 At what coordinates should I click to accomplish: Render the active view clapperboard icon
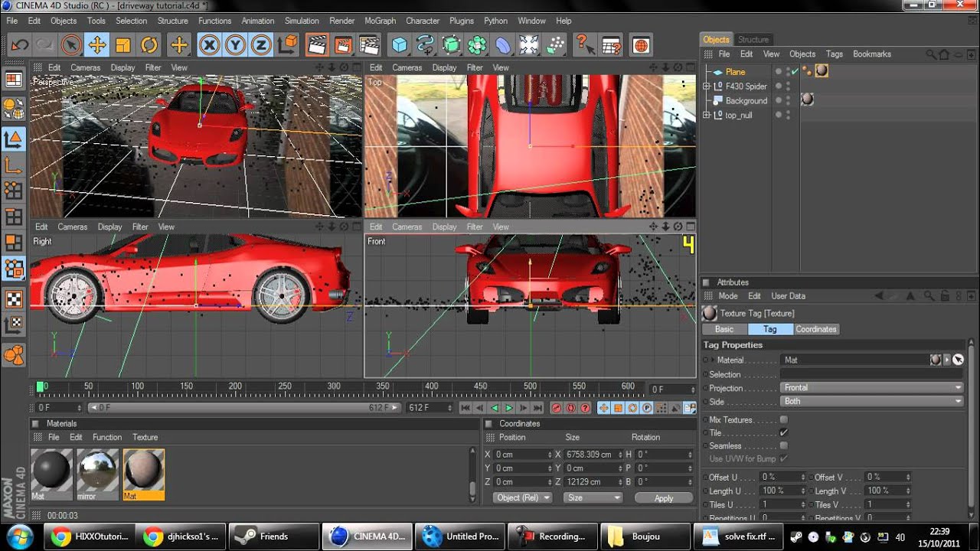click(317, 45)
